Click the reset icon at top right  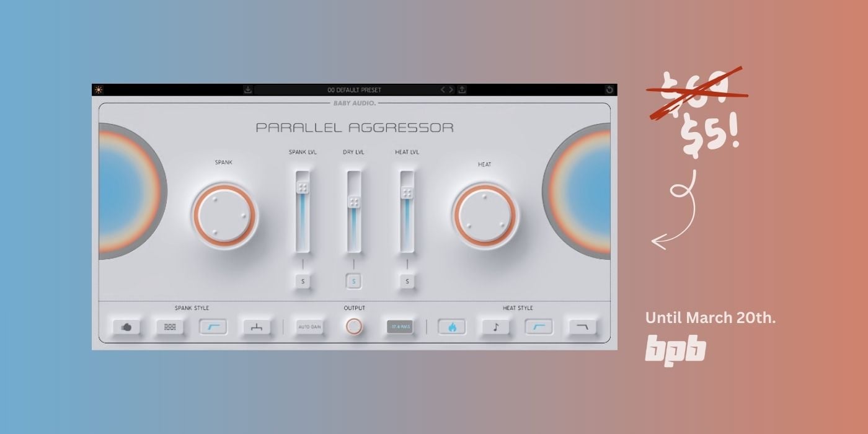[609, 90]
